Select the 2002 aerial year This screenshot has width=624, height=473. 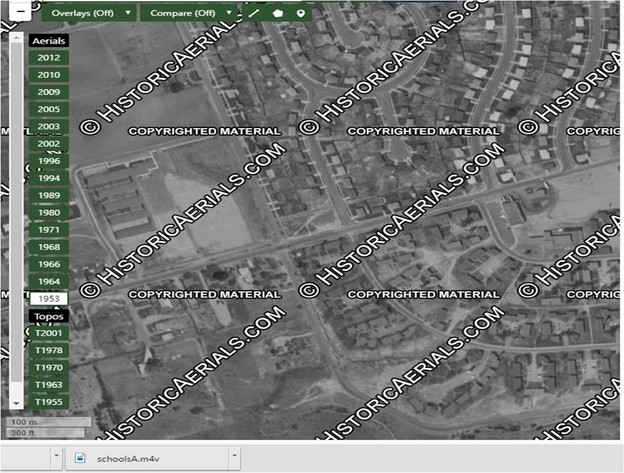pyautogui.click(x=49, y=144)
